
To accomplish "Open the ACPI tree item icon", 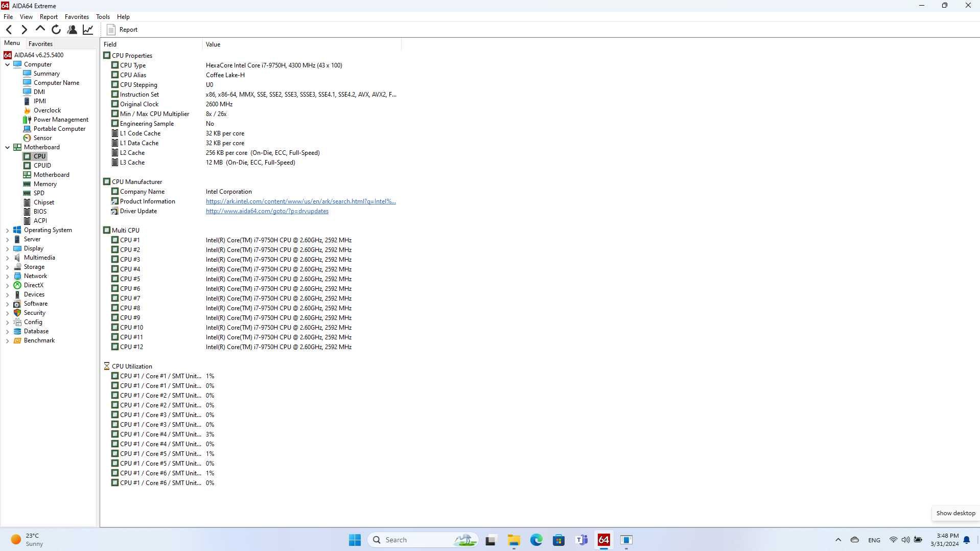I will 27,221.
